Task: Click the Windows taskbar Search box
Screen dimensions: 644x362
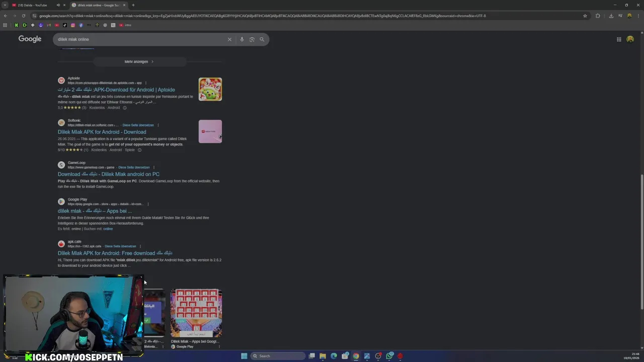Action: click(x=278, y=356)
